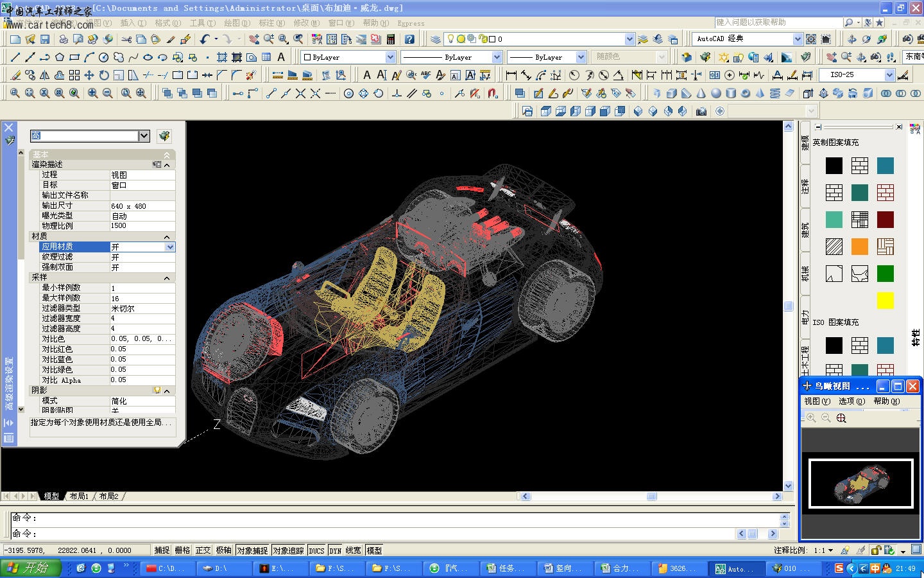
Task: Select the Erase tool
Action: click(15, 75)
